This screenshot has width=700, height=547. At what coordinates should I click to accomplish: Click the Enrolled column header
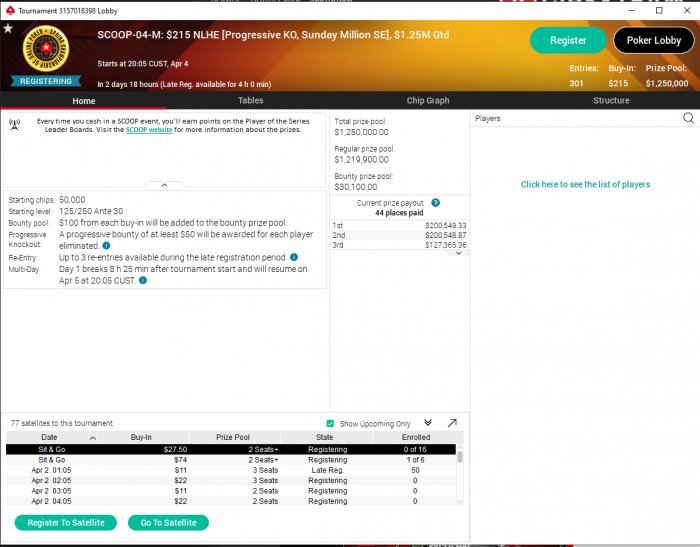tap(416, 437)
